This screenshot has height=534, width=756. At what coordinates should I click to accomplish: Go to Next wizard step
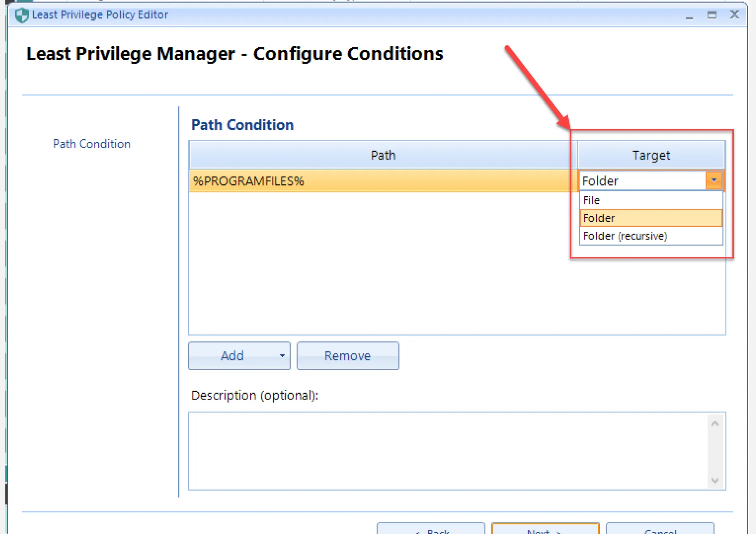pyautogui.click(x=545, y=529)
